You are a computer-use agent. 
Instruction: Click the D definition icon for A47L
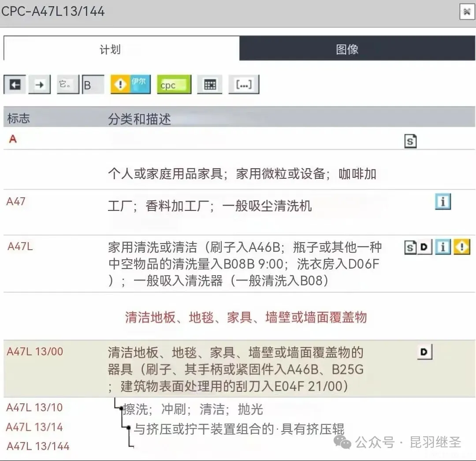(x=424, y=247)
